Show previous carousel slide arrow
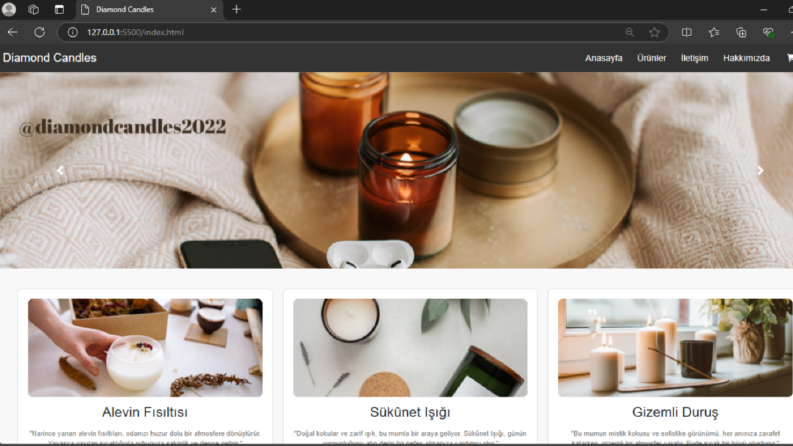 [x=60, y=170]
